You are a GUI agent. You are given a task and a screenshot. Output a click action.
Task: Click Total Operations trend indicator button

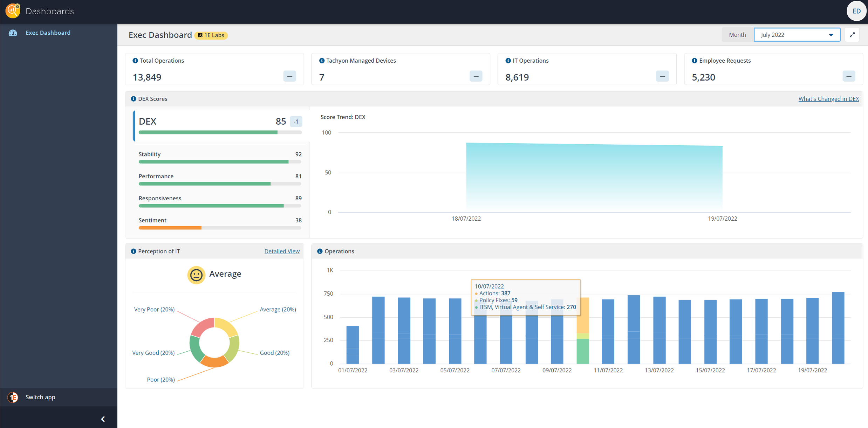[290, 76]
